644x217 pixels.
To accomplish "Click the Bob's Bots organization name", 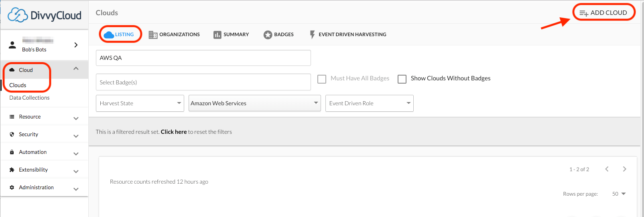I will tap(34, 49).
